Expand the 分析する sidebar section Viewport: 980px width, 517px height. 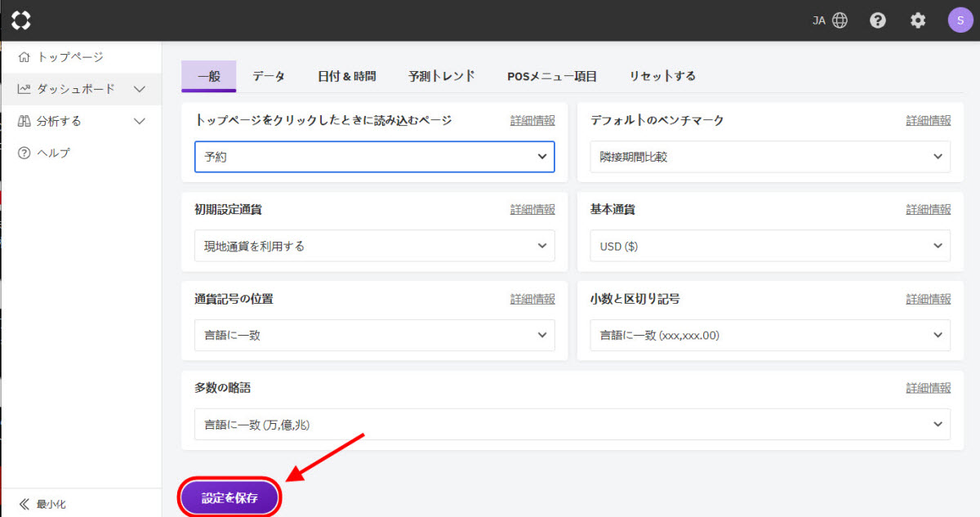pos(140,121)
